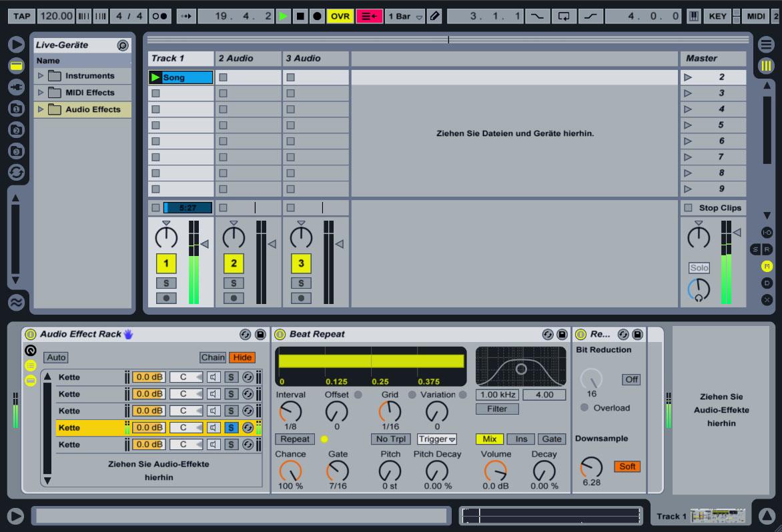Select the Ins output mode
This screenshot has height=532, width=782.
[521, 439]
